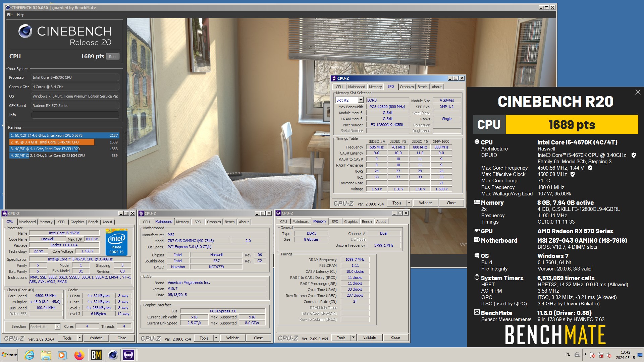Open the Slot #2 memory slot dropdown
Viewport: 644px width, 362px height.
361,100
